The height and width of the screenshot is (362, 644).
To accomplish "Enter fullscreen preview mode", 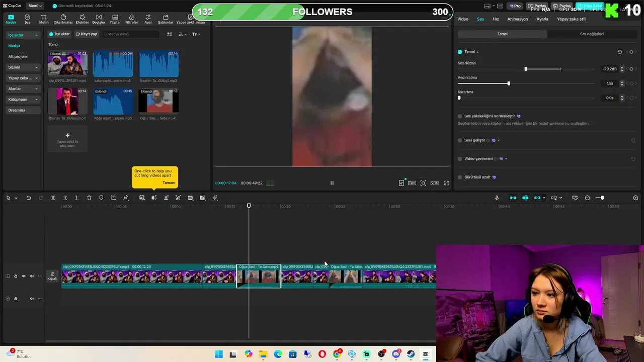I will 446,183.
